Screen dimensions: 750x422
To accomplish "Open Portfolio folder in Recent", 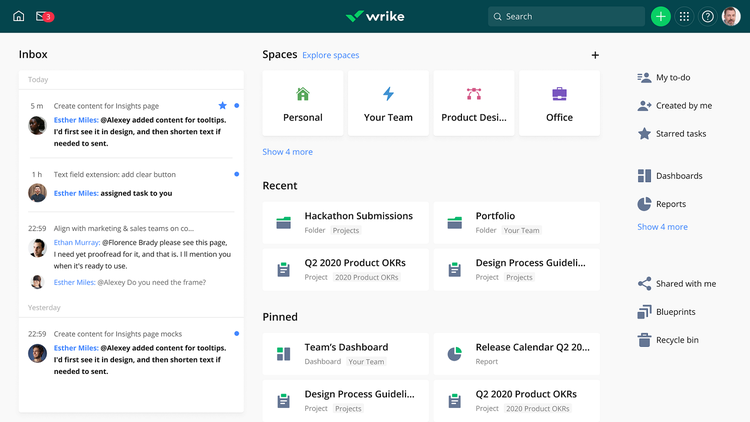I will click(517, 222).
